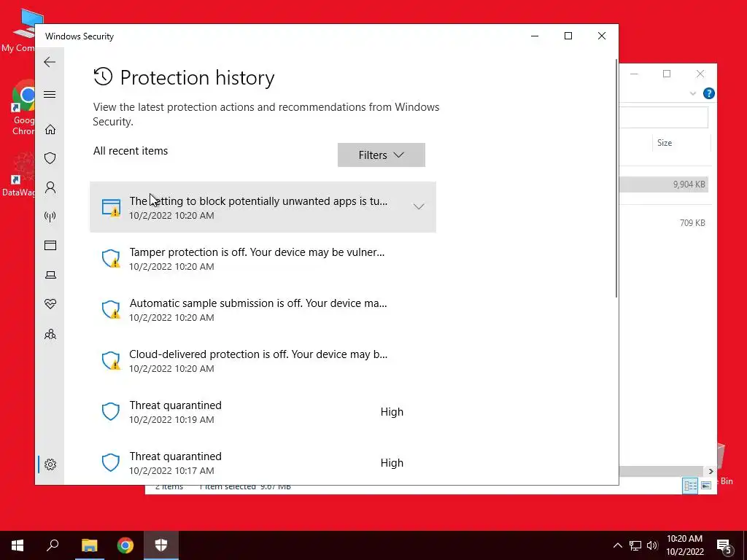Click shield icon of 10:19 AM threat

coord(111,411)
